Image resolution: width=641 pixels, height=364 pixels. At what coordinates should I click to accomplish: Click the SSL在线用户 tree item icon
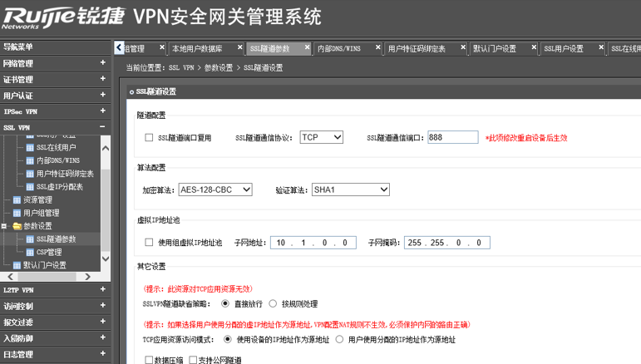pos(30,147)
